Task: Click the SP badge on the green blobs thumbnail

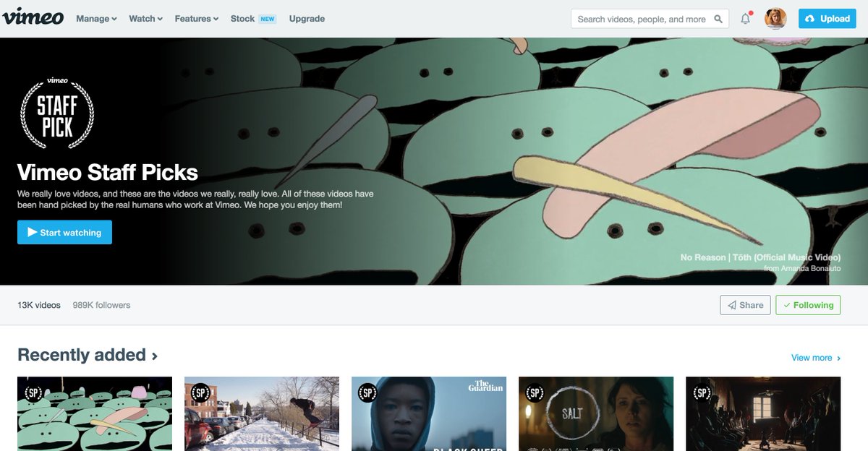Action: tap(33, 392)
